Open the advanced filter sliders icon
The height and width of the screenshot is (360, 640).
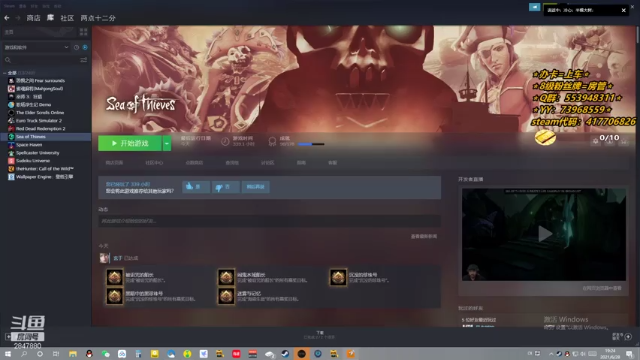84,60
